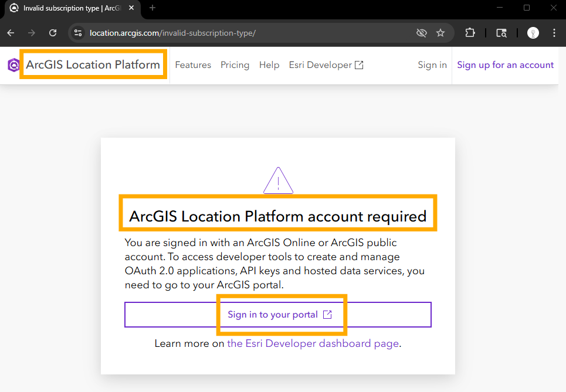Open the Esri Developer dashboard page link
The height and width of the screenshot is (392, 566).
pyautogui.click(x=313, y=343)
